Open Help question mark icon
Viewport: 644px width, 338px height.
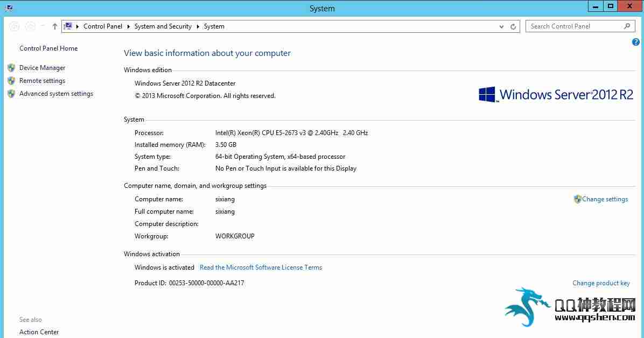[x=636, y=42]
